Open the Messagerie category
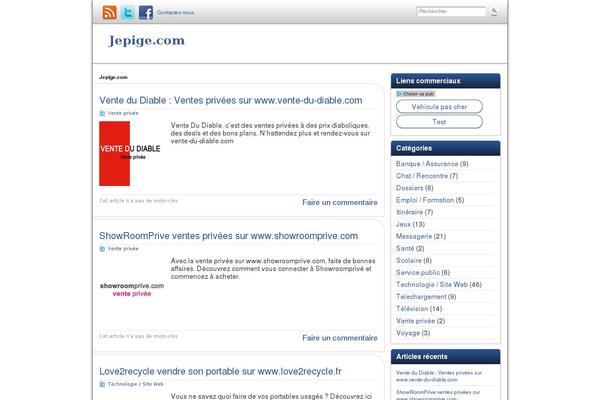The width and height of the screenshot is (600, 400). (x=414, y=237)
